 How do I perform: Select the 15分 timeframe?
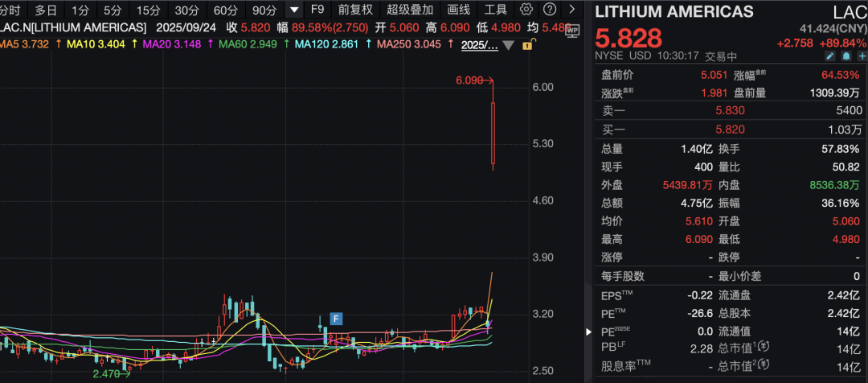[148, 10]
